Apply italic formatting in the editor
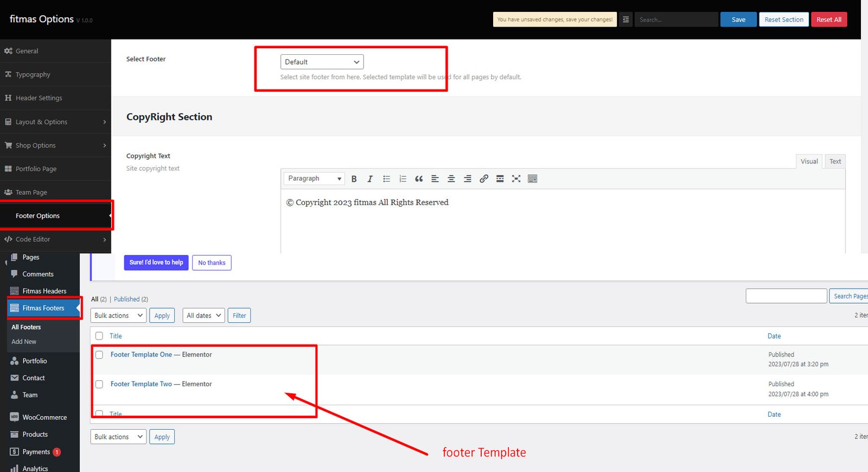 coord(370,178)
